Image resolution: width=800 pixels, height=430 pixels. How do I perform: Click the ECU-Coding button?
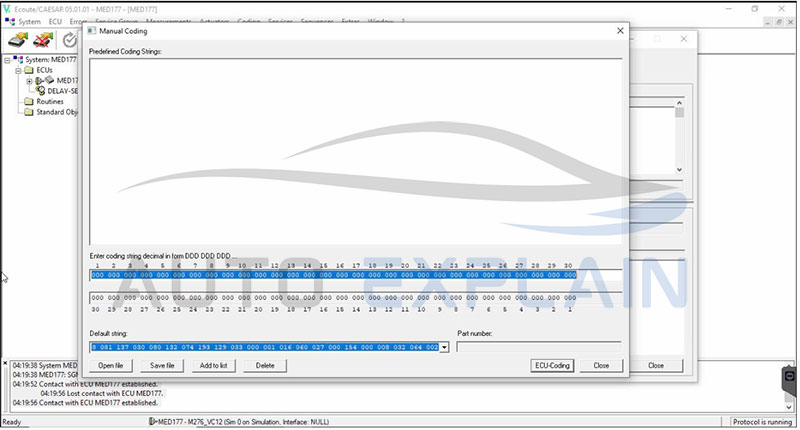552,366
